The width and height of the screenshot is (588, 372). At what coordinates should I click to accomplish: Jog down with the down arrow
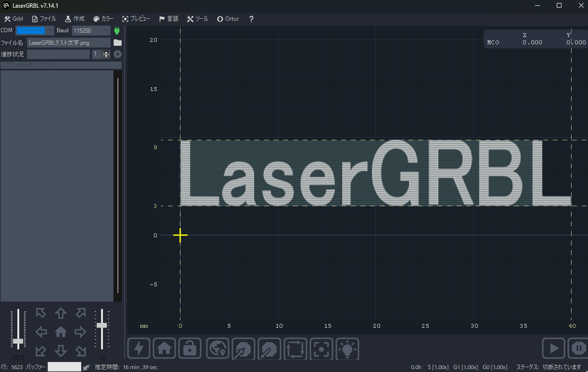pos(61,350)
